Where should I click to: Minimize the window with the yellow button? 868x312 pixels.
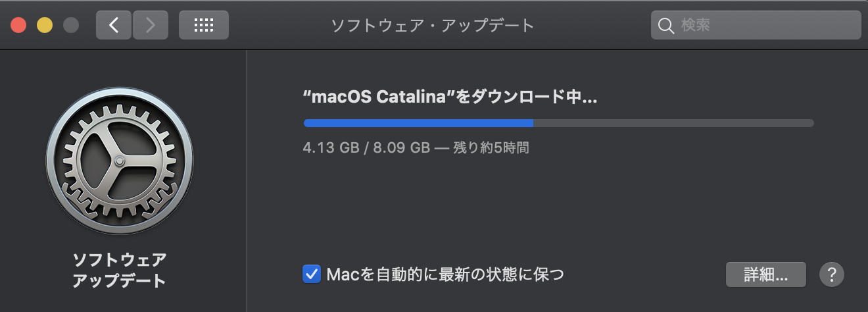(x=45, y=26)
